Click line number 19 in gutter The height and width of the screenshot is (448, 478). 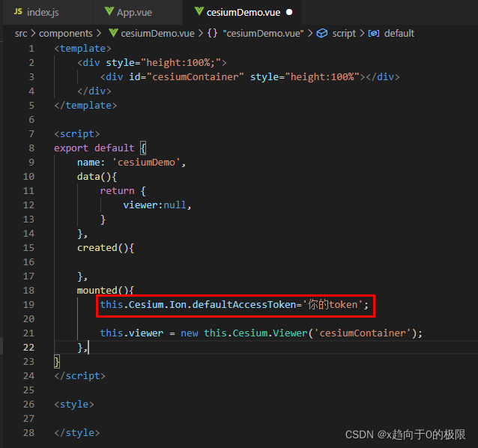tap(28, 304)
